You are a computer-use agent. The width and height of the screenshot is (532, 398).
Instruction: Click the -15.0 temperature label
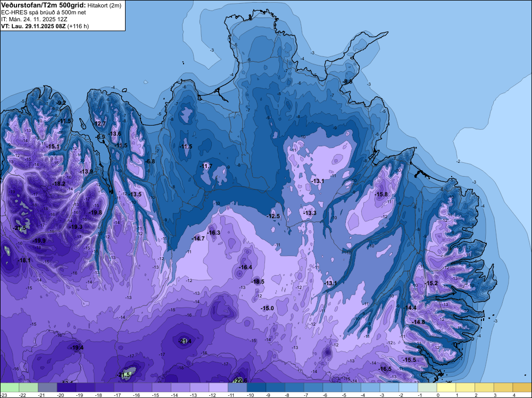pyautogui.click(x=268, y=308)
